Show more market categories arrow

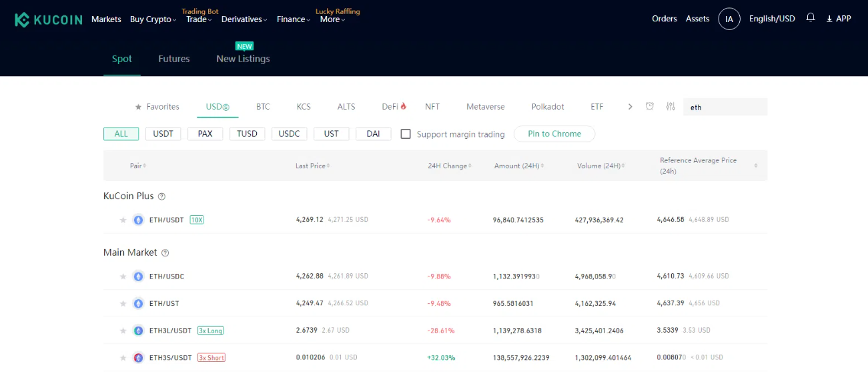coord(630,107)
